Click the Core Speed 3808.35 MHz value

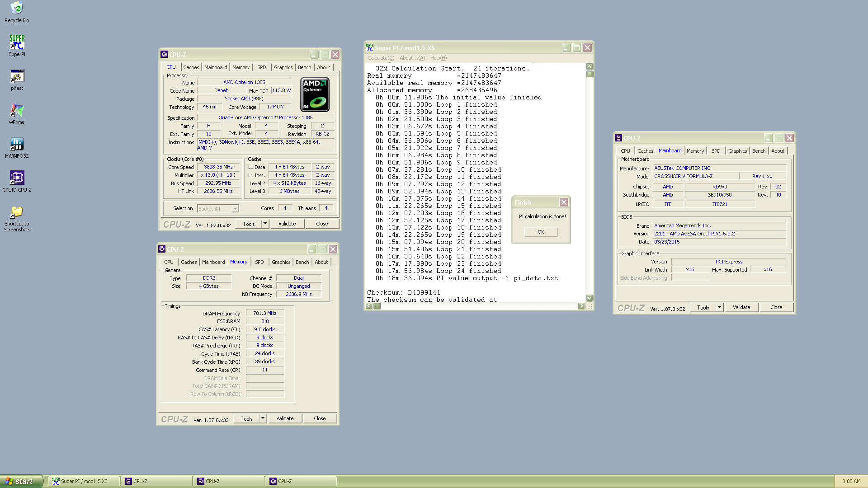218,167
